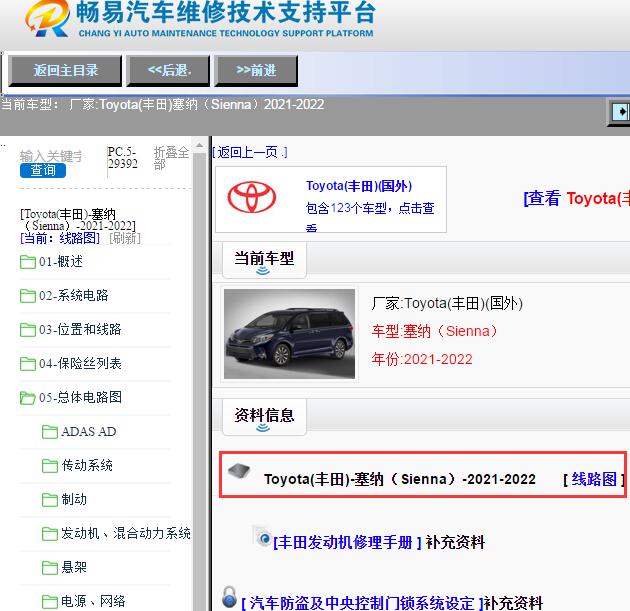Click folder icon for 悬架
Screen dimensions: 630x611
[50, 568]
